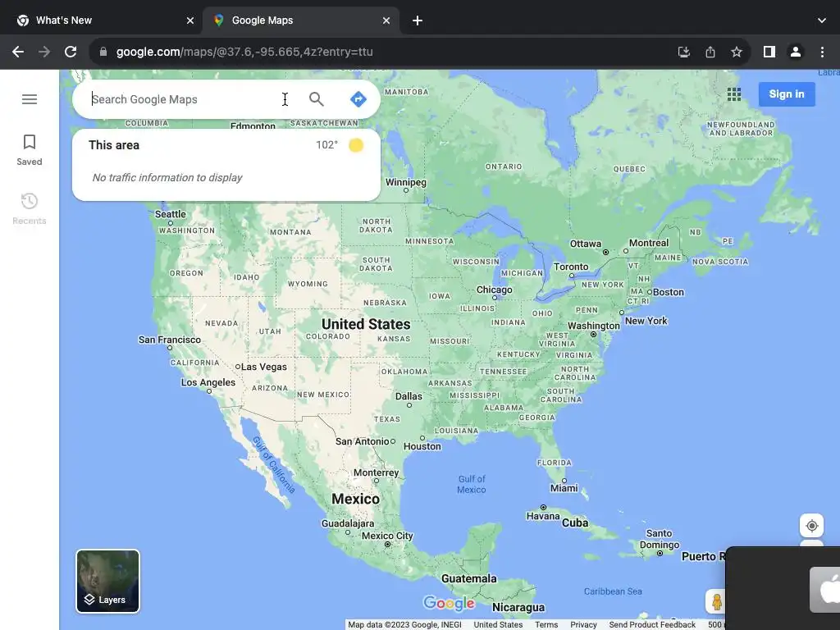Open Directions with the blue arrow icon

click(x=358, y=99)
